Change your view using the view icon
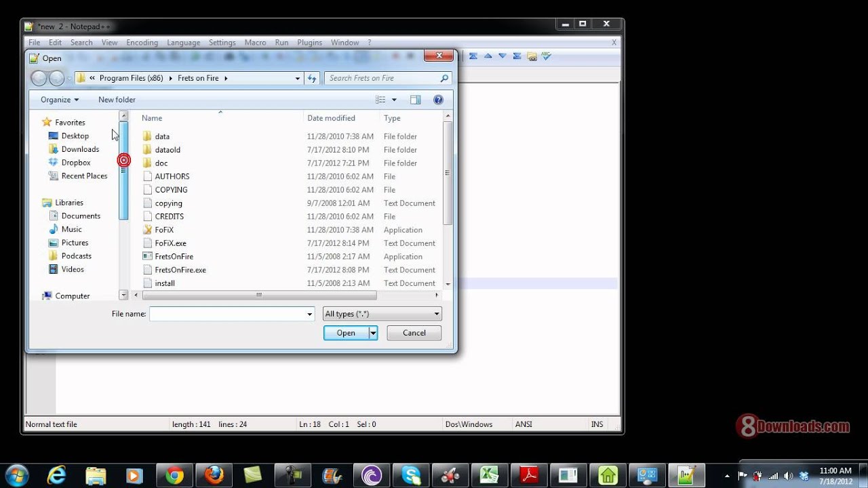Viewport: 868px width, 488px height. (380, 100)
